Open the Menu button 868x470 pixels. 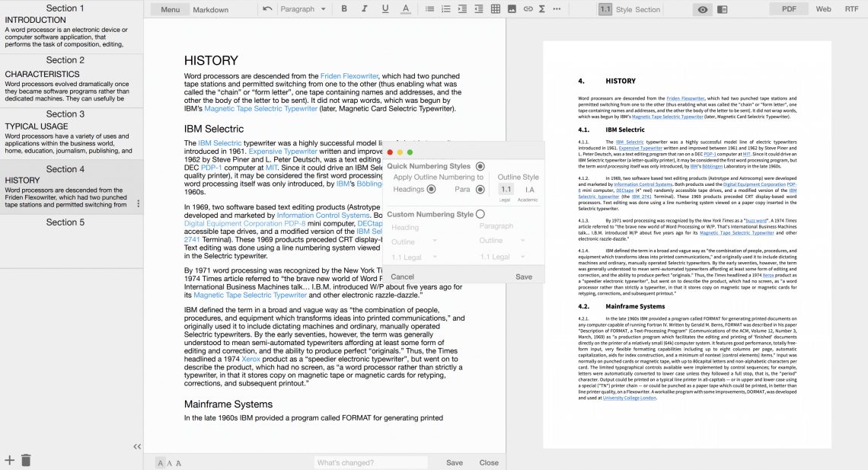click(x=170, y=9)
